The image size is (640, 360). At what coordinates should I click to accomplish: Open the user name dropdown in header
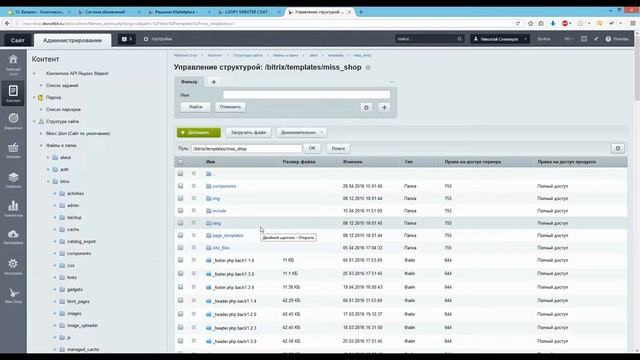pos(500,39)
